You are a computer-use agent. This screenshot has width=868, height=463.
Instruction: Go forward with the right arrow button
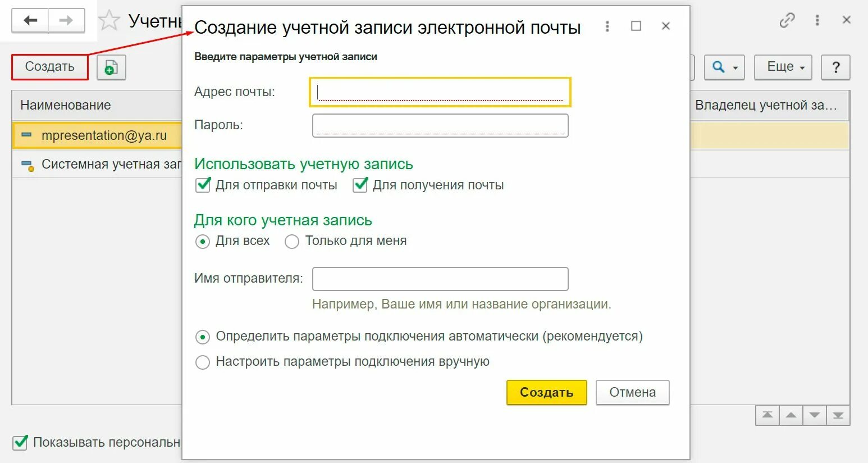point(66,21)
